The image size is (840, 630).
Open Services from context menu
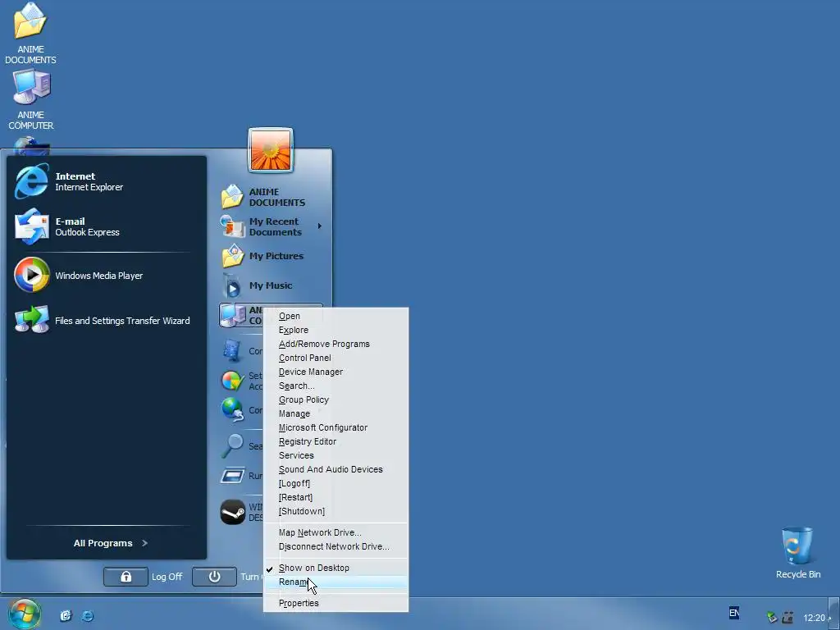[x=336, y=455]
